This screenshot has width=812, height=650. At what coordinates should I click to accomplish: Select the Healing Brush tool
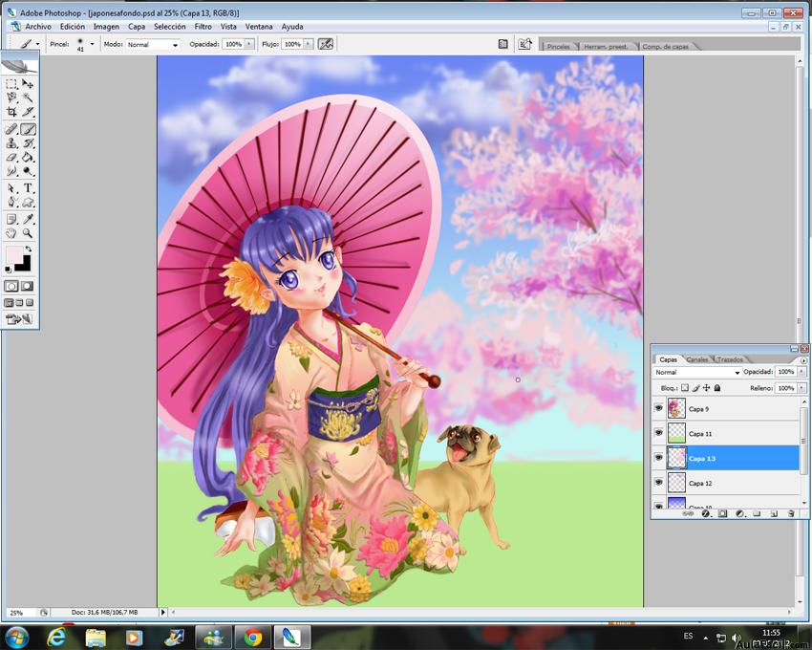[11, 129]
